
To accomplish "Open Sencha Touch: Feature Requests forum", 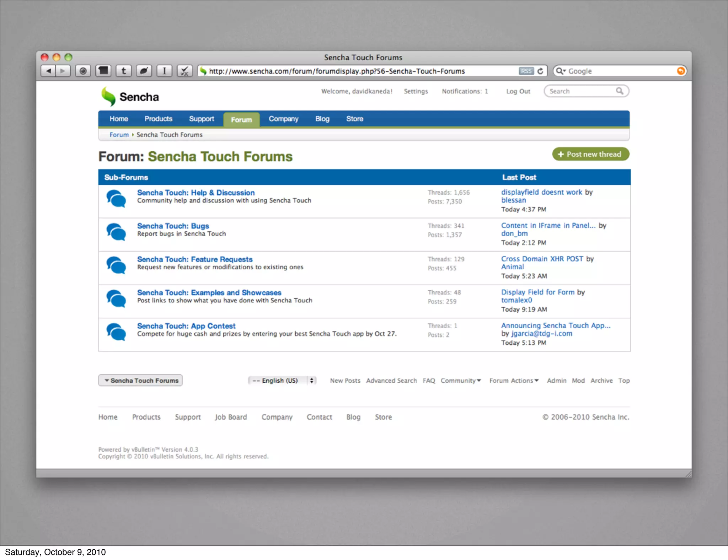I will pos(195,259).
